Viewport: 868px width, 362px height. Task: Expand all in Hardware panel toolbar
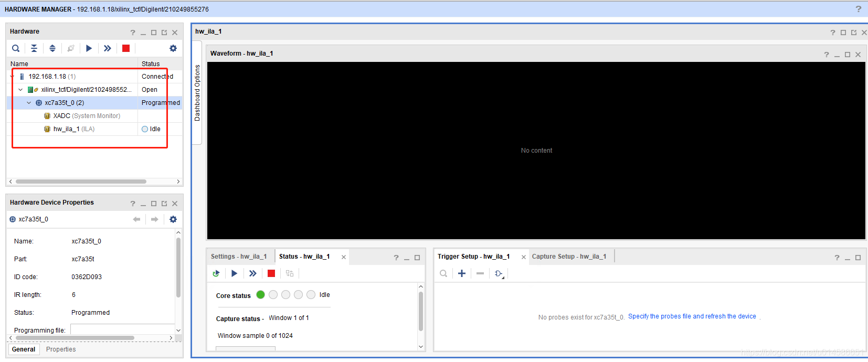point(52,48)
